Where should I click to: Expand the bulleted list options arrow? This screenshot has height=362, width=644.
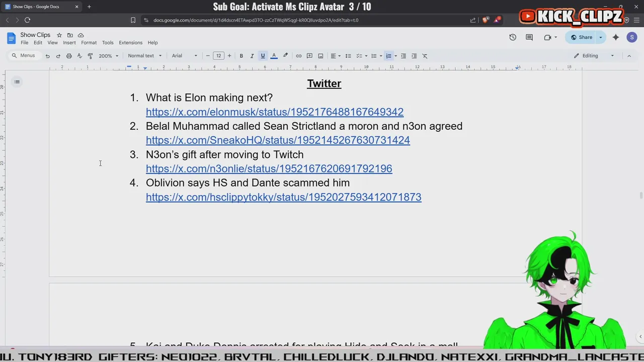point(381,56)
